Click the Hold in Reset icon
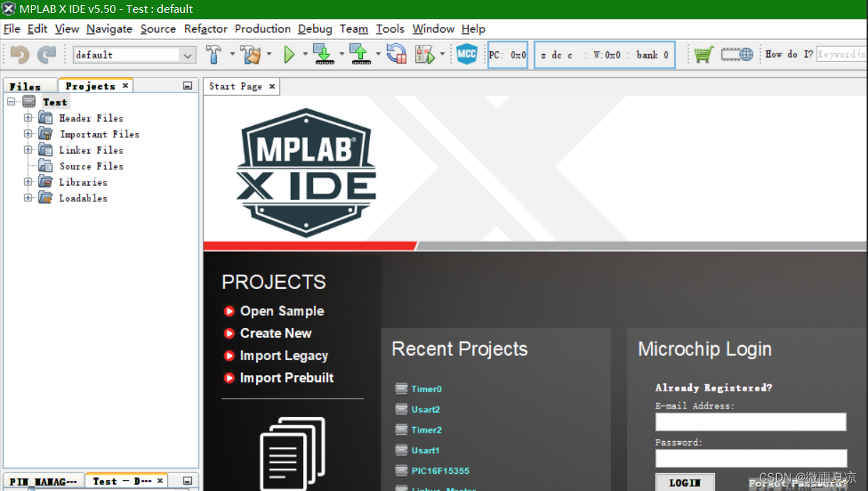Viewport: 868px width, 491px height. point(396,54)
